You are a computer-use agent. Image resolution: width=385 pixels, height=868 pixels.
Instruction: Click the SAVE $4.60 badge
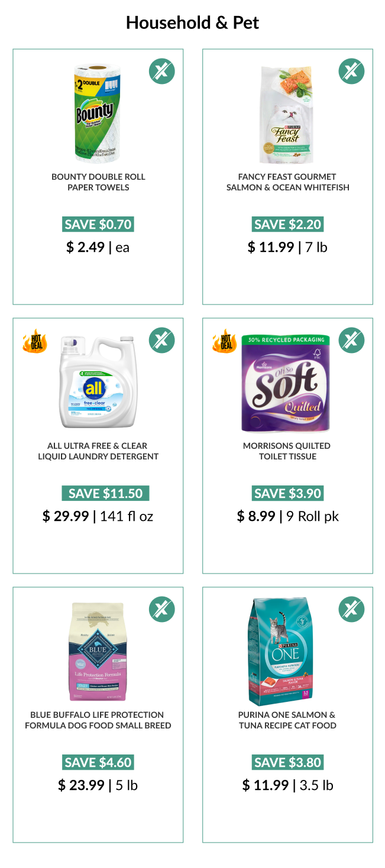pyautogui.click(x=98, y=762)
